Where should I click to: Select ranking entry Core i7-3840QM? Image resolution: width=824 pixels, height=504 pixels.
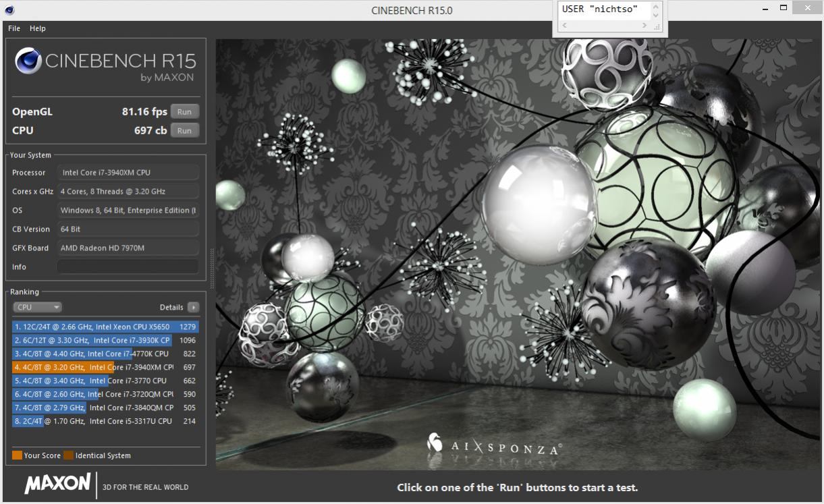106,408
